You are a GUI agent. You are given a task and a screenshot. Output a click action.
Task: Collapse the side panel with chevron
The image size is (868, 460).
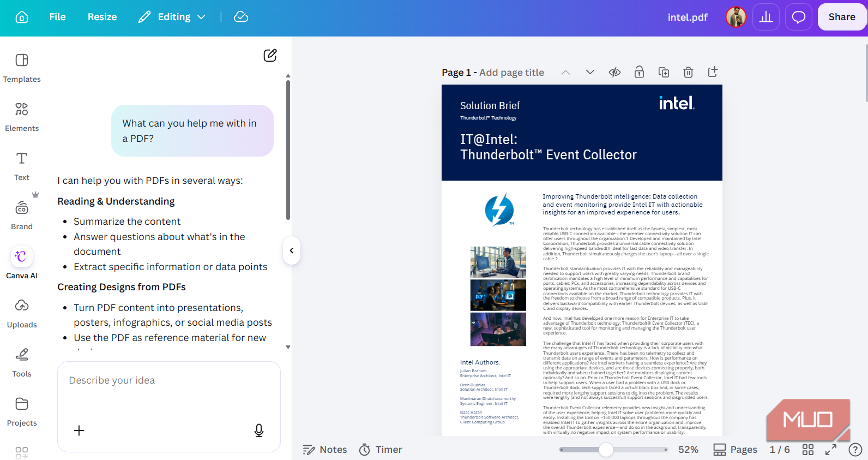pos(292,250)
